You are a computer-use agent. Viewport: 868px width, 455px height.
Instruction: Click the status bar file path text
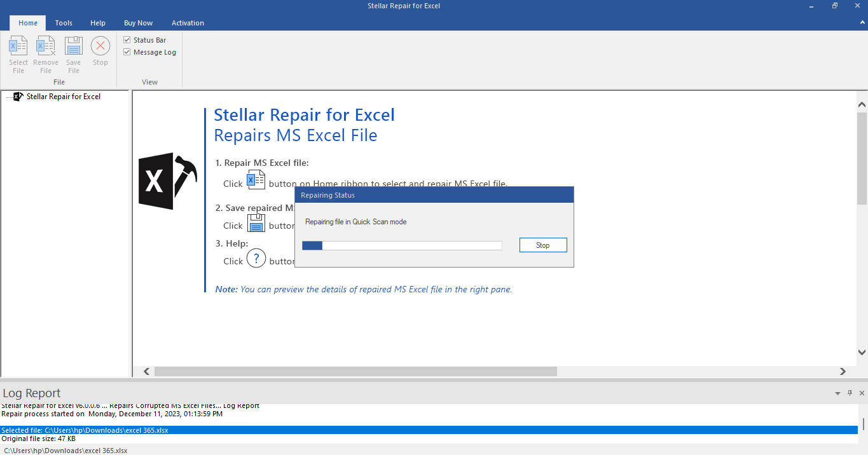(x=65, y=451)
